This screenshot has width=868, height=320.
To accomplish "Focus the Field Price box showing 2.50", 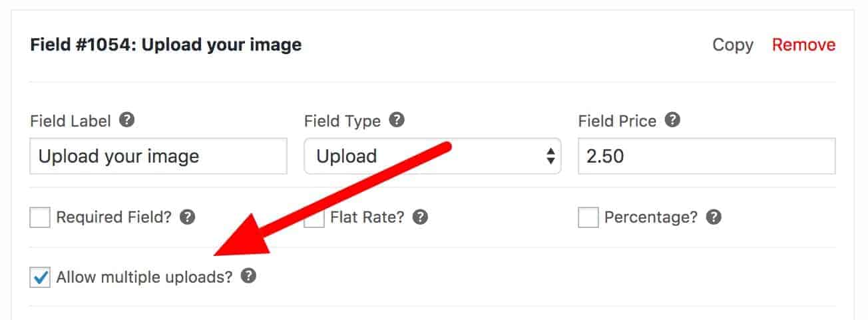I will pyautogui.click(x=707, y=156).
